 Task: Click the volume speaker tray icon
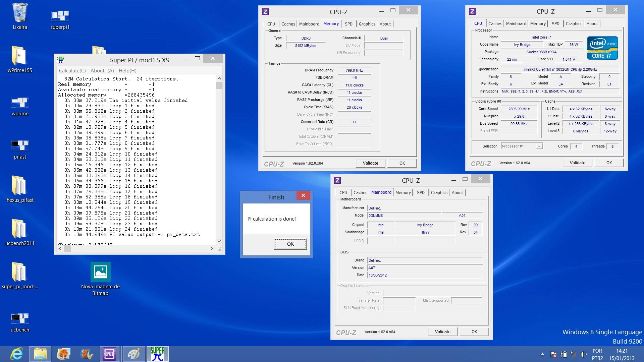pos(583,354)
